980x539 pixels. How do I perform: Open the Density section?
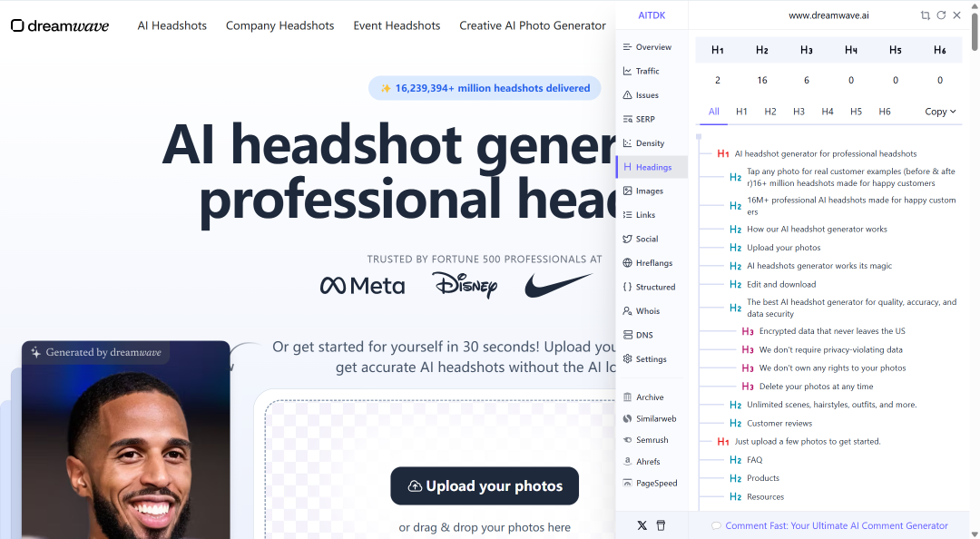[x=643, y=143]
